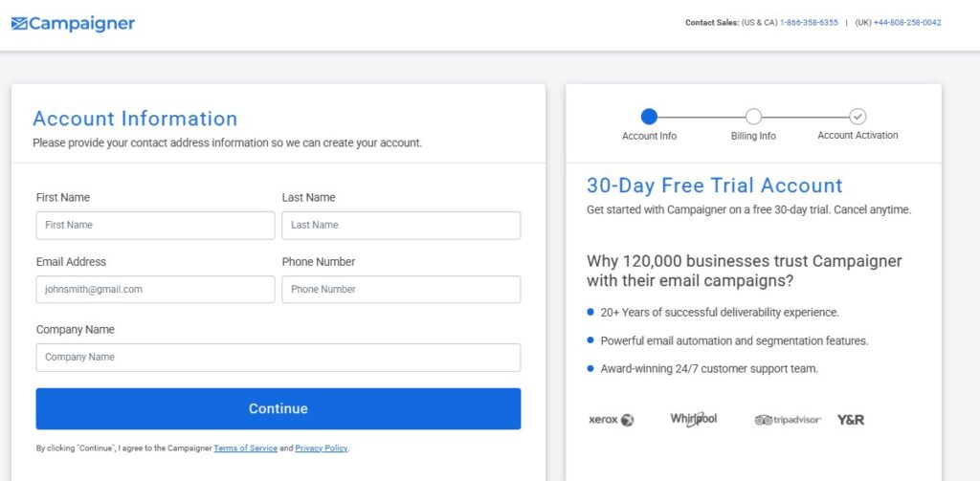Click the Xerox logo
The height and width of the screenshot is (481, 980).
pyautogui.click(x=612, y=420)
